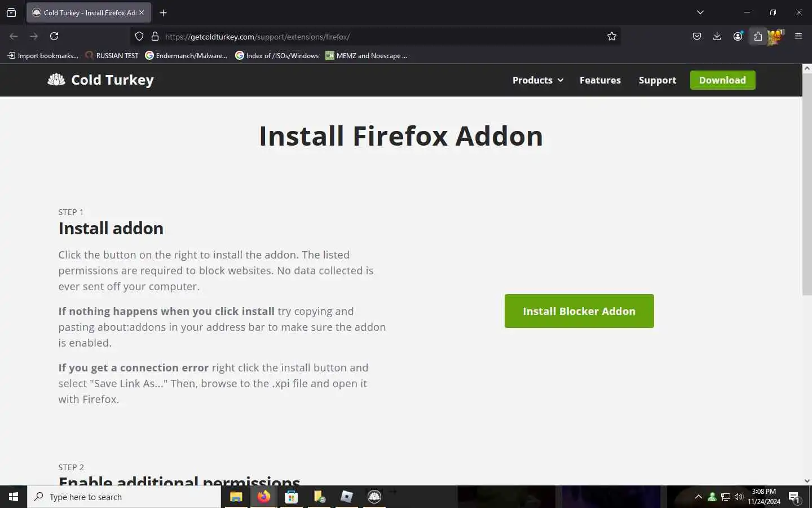Open File Explorer from the taskbar
This screenshot has width=812, height=508.
tap(236, 497)
